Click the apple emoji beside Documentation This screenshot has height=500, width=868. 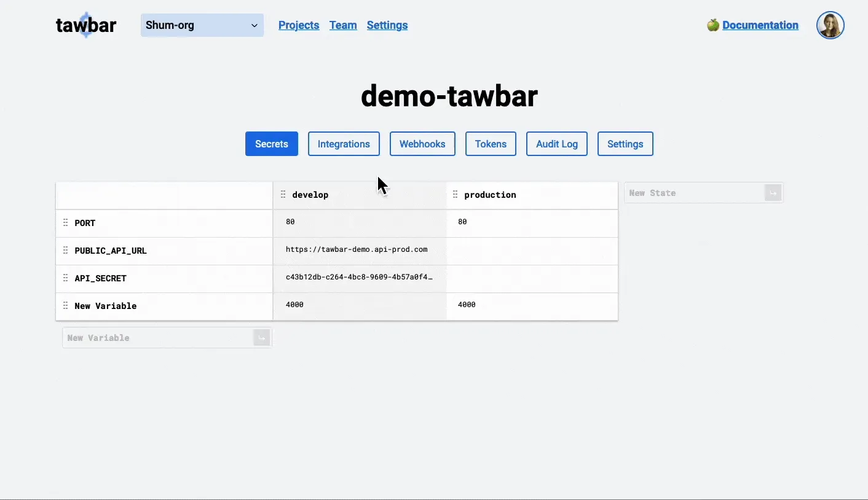tap(712, 25)
